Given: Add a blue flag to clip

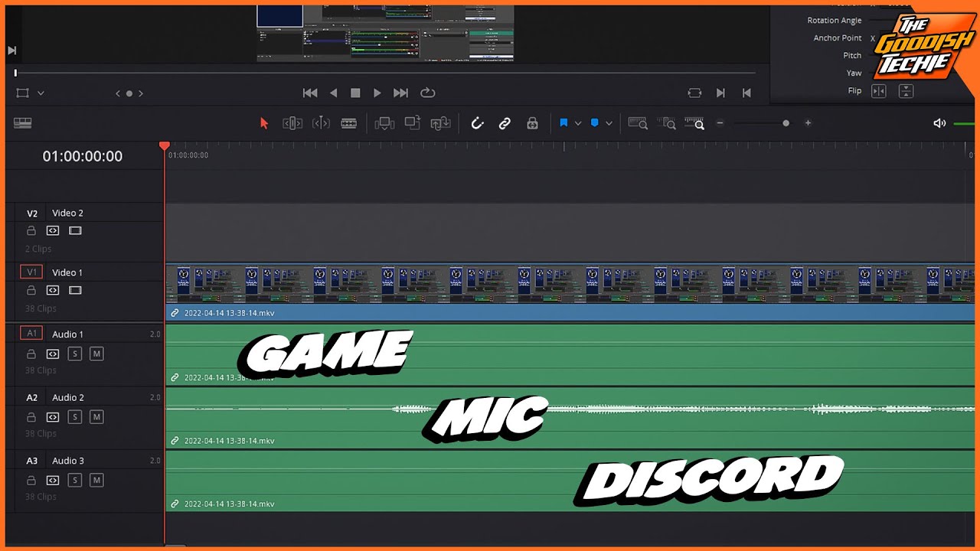Looking at the screenshot, I should (563, 122).
